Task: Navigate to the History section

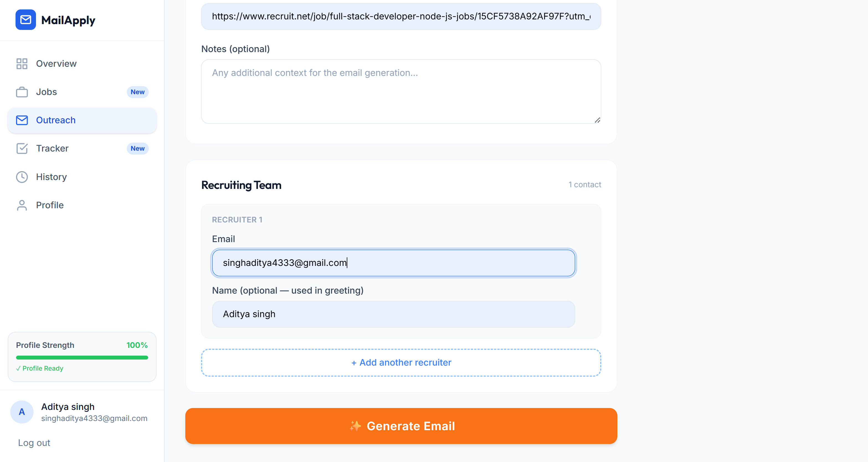Action: point(51,177)
